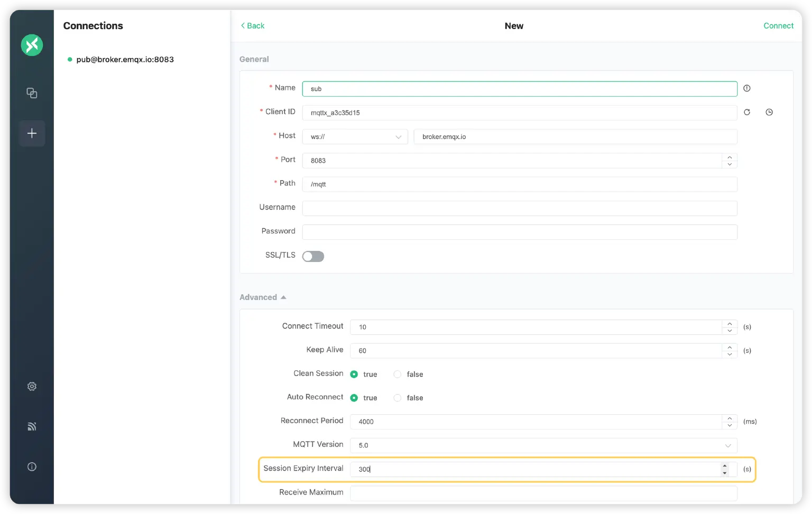Collapse the Advanced section
812x514 pixels.
tap(263, 297)
